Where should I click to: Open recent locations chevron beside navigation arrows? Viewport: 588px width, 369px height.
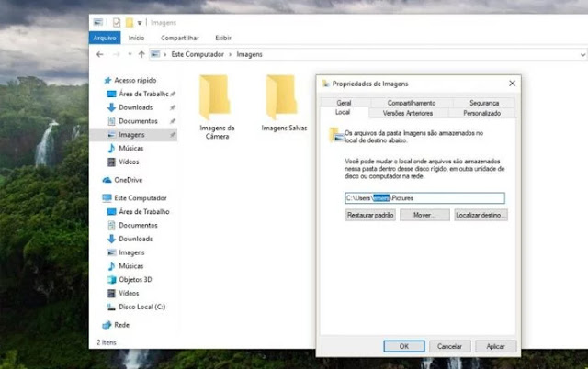click(x=130, y=54)
